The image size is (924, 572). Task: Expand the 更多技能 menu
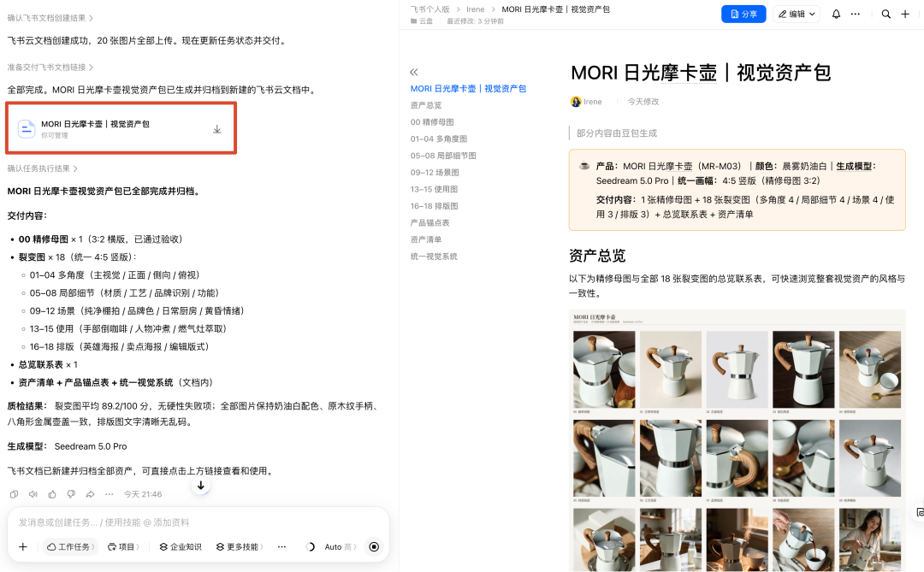point(240,546)
